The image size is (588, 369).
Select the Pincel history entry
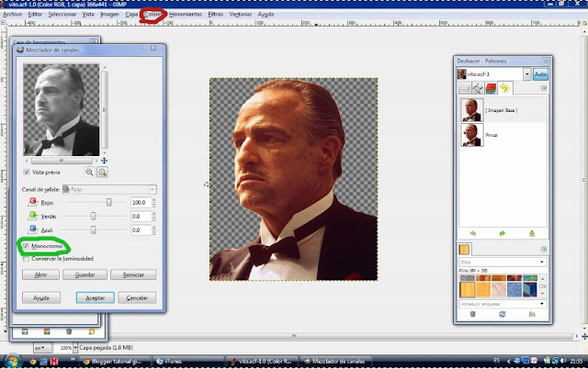pyautogui.click(x=503, y=135)
